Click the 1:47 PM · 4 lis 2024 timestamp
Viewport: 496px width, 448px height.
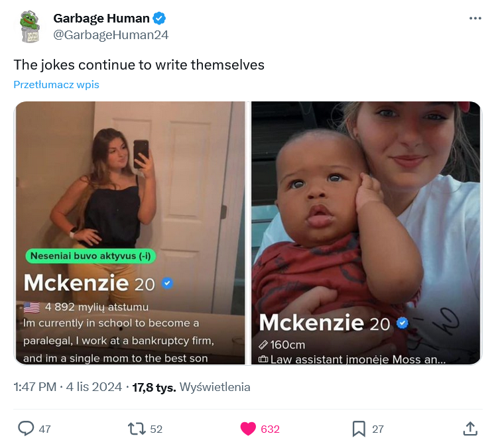pos(68,387)
